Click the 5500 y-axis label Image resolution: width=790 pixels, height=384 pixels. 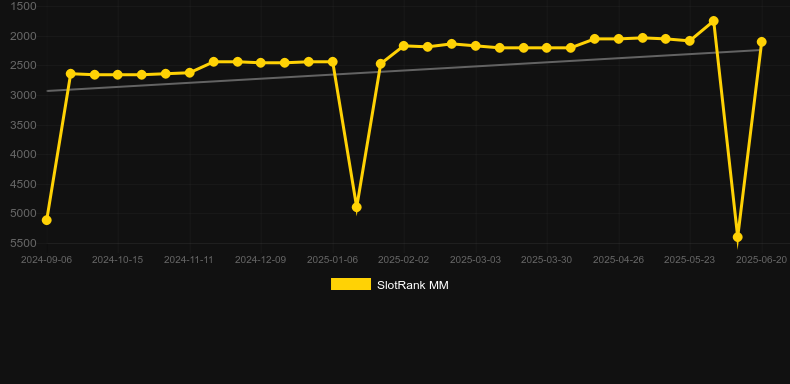(x=23, y=243)
